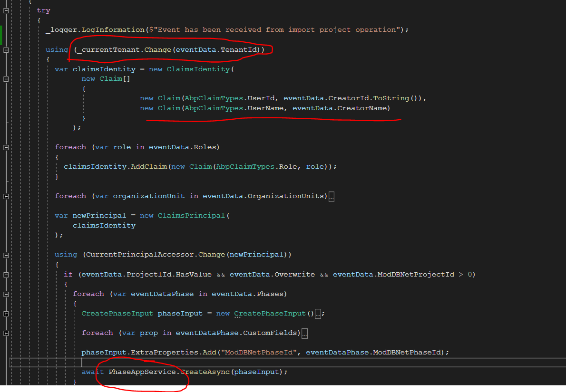Collapse the var newPrincipal statement
Viewport: 566px width, 392px height.
click(6, 216)
